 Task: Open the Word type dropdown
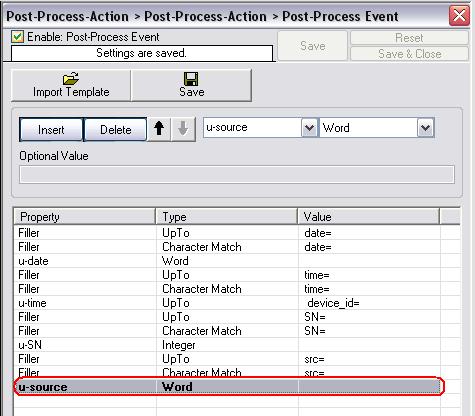pyautogui.click(x=425, y=128)
